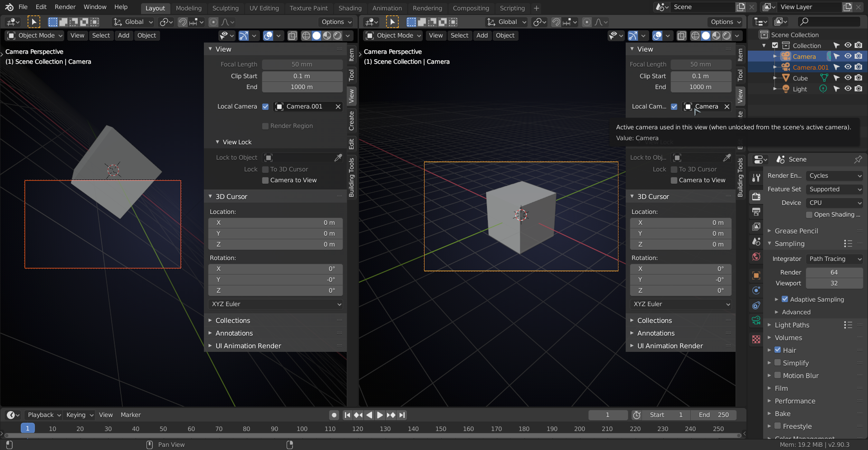Click the Lock to Object eyedropper in left panel
The width and height of the screenshot is (868, 450).
[338, 157]
